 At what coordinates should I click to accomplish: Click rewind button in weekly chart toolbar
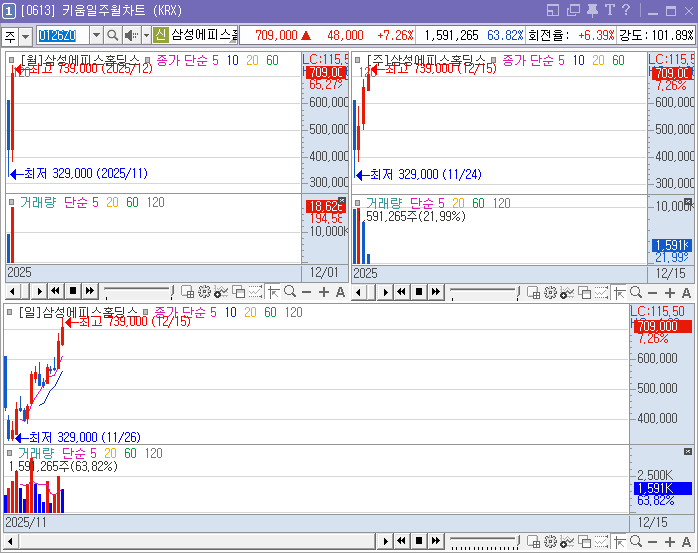click(402, 292)
